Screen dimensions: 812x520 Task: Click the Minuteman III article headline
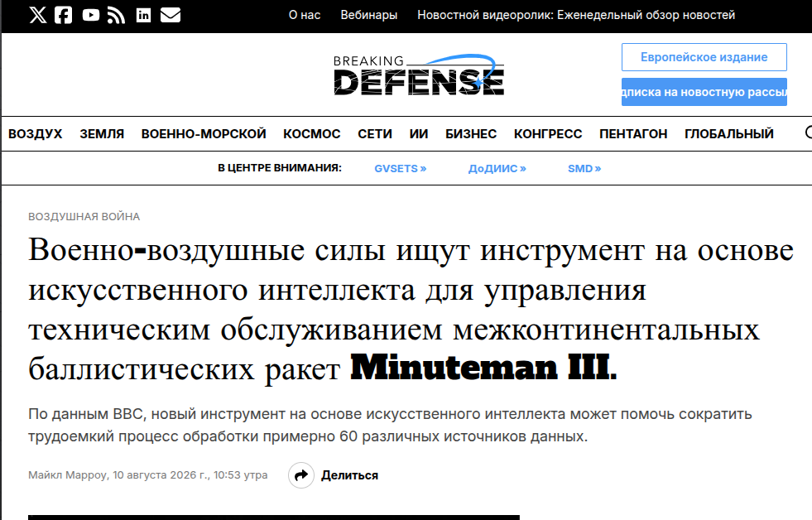411,310
